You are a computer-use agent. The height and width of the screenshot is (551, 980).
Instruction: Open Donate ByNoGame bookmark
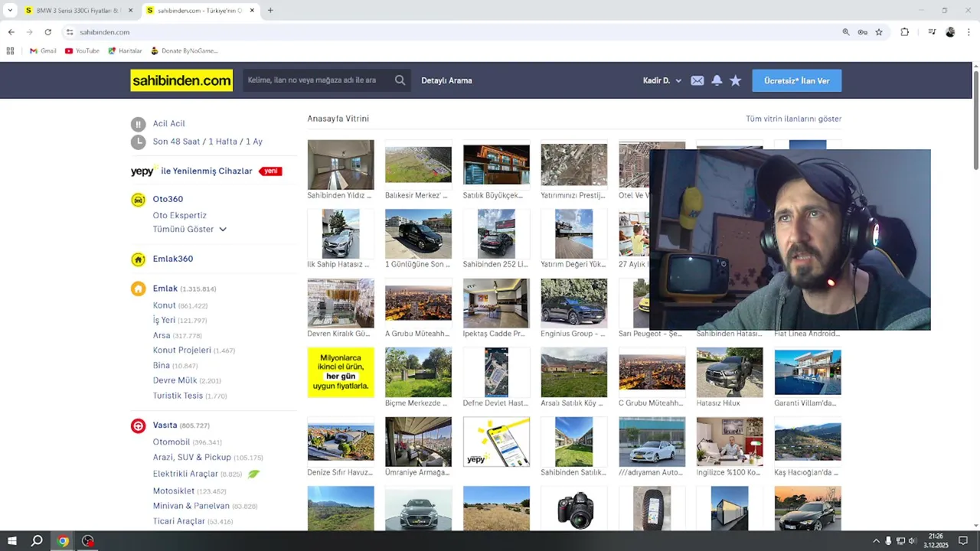pyautogui.click(x=185, y=51)
